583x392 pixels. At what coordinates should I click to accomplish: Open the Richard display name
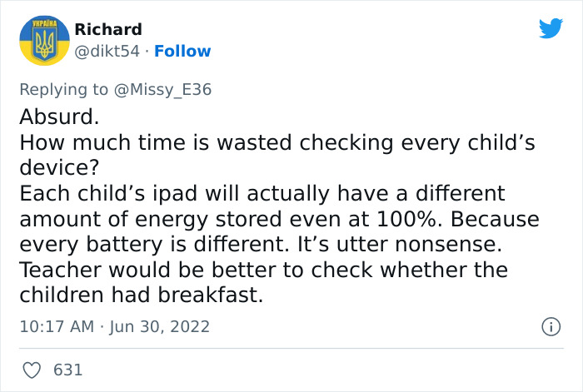pyautogui.click(x=108, y=30)
